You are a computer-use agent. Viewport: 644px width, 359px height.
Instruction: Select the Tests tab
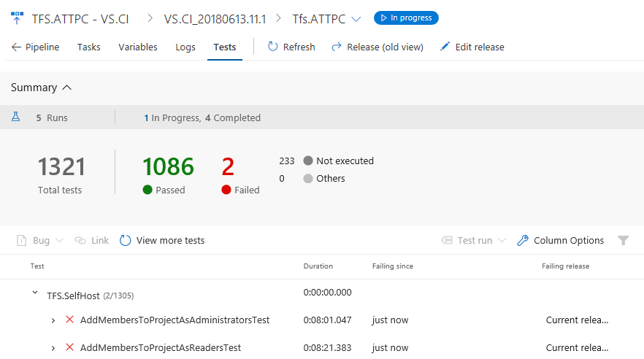pyautogui.click(x=225, y=47)
